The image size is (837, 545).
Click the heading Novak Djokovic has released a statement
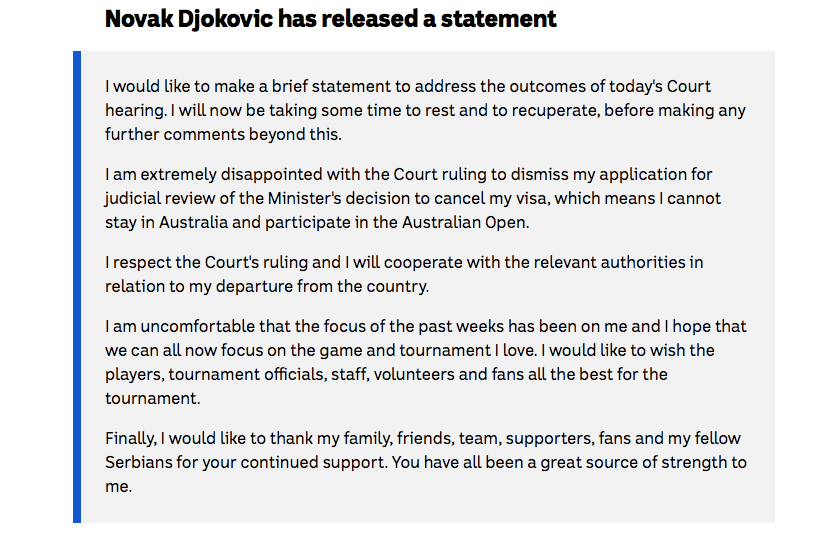[330, 19]
